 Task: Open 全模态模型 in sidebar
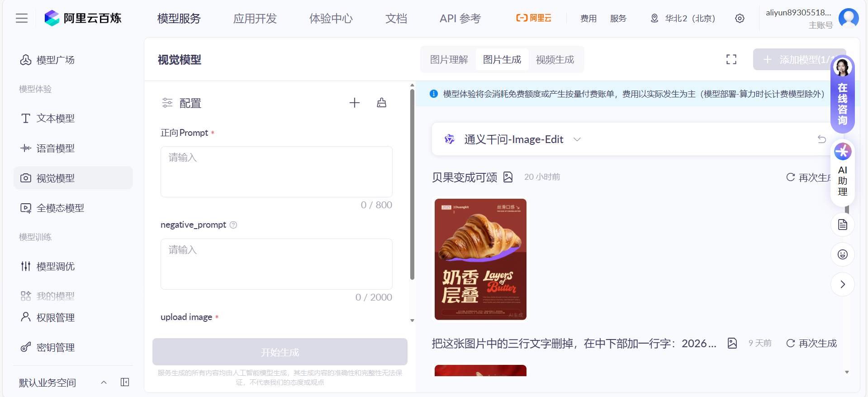click(73, 208)
